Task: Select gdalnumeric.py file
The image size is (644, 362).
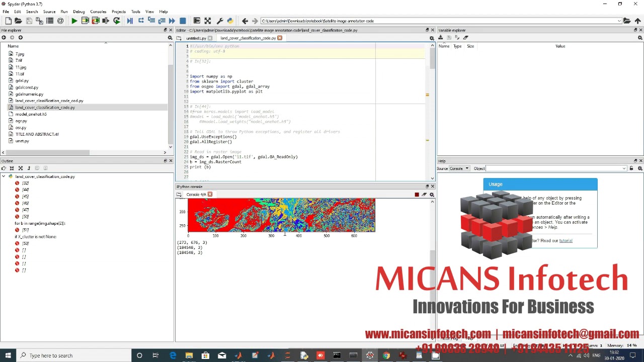Action: pos(29,94)
